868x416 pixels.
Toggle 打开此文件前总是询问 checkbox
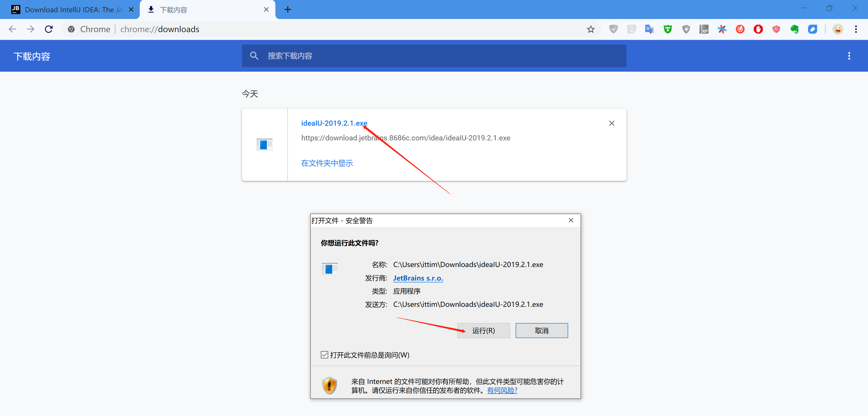[325, 355]
